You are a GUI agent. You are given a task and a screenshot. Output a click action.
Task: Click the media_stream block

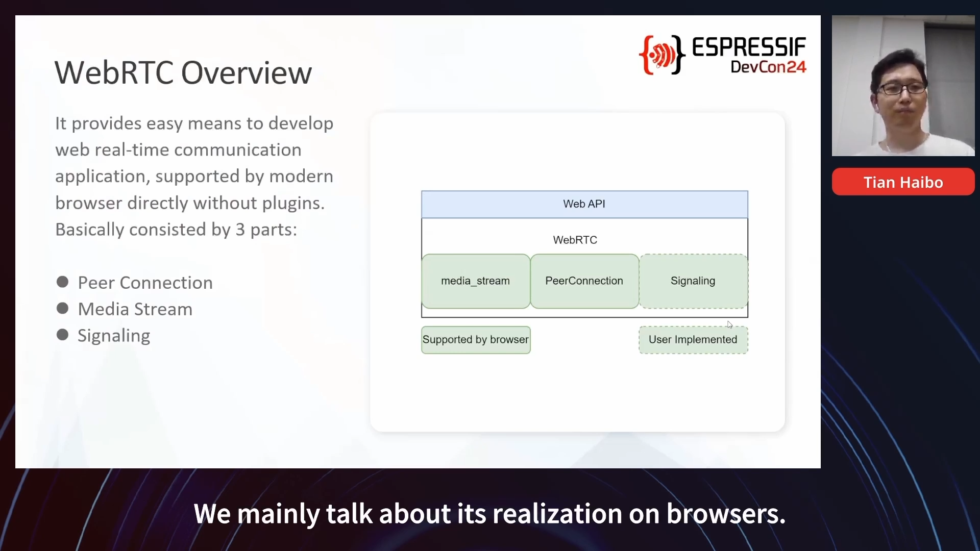pyautogui.click(x=476, y=281)
